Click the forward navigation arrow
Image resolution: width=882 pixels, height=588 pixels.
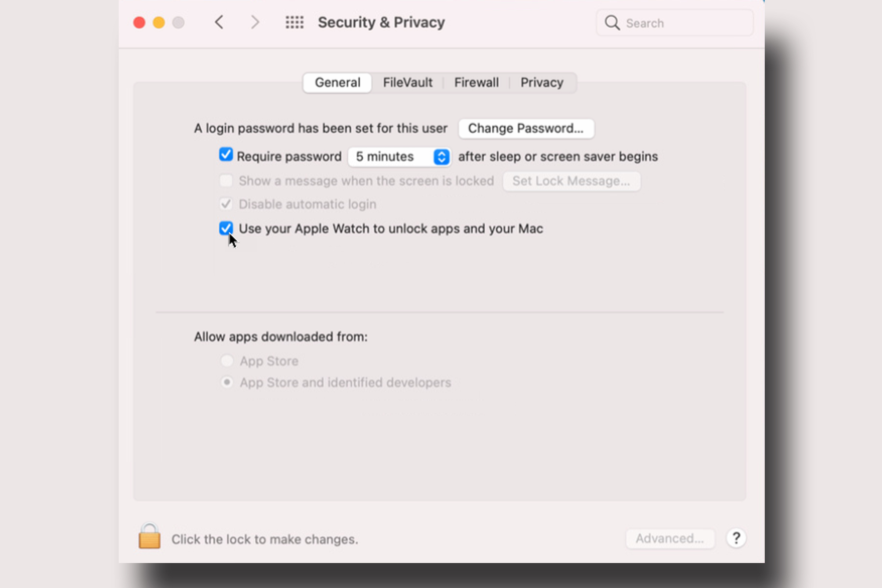[255, 22]
